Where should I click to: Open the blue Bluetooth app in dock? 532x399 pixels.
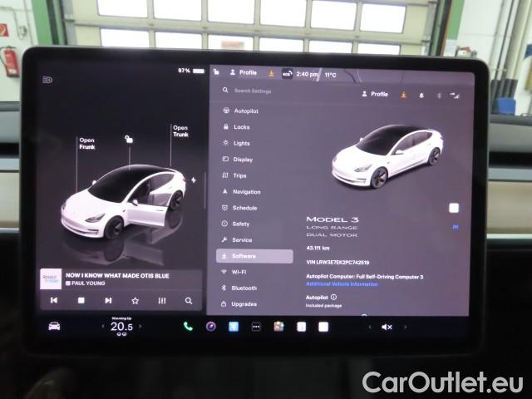tap(234, 327)
